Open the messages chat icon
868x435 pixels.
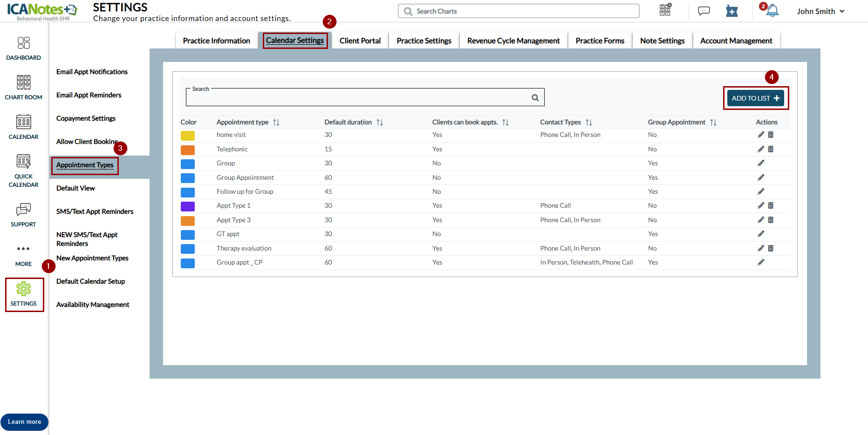(704, 11)
